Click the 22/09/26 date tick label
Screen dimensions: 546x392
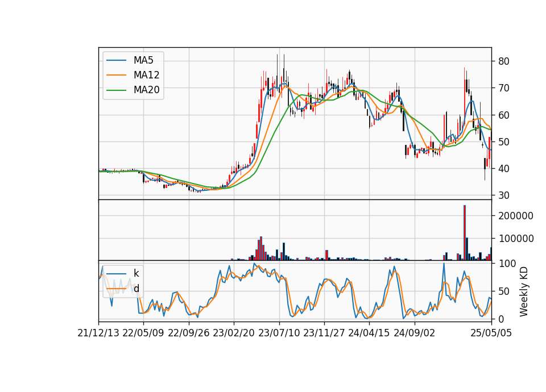(x=189, y=333)
